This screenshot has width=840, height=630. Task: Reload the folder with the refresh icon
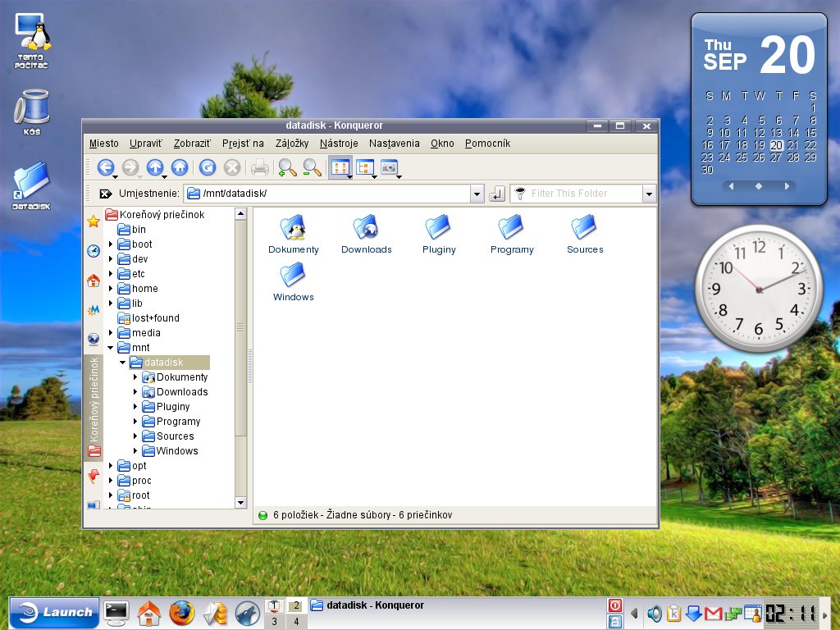[208, 167]
